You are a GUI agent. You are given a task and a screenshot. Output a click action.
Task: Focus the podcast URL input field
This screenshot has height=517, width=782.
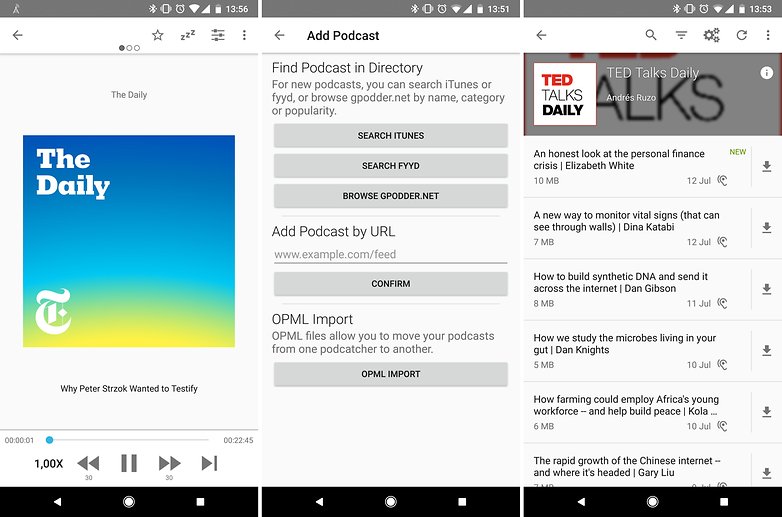coord(391,255)
